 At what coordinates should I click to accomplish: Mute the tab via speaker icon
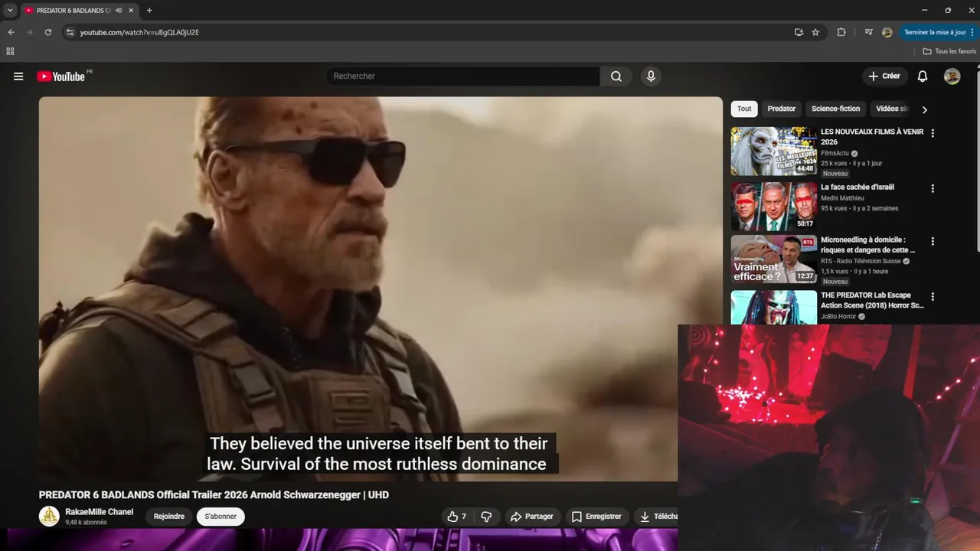[x=119, y=11]
